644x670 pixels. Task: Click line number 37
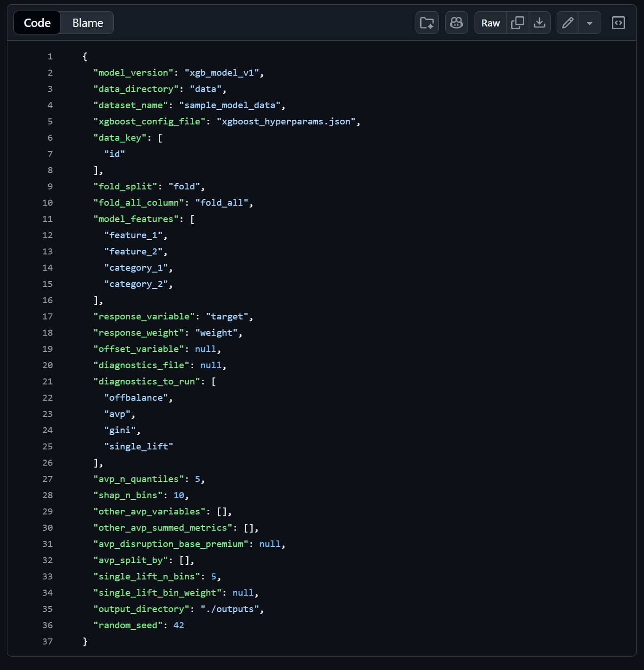pos(47,641)
